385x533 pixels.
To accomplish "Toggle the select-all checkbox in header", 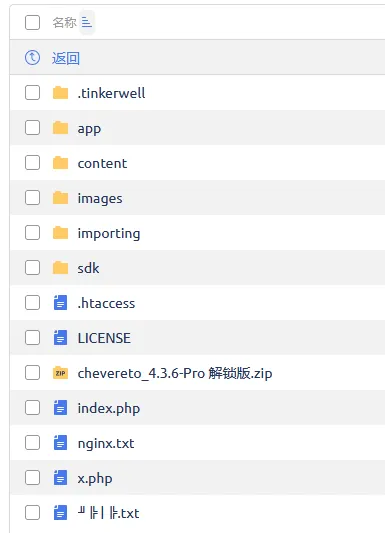I will pyautogui.click(x=32, y=22).
